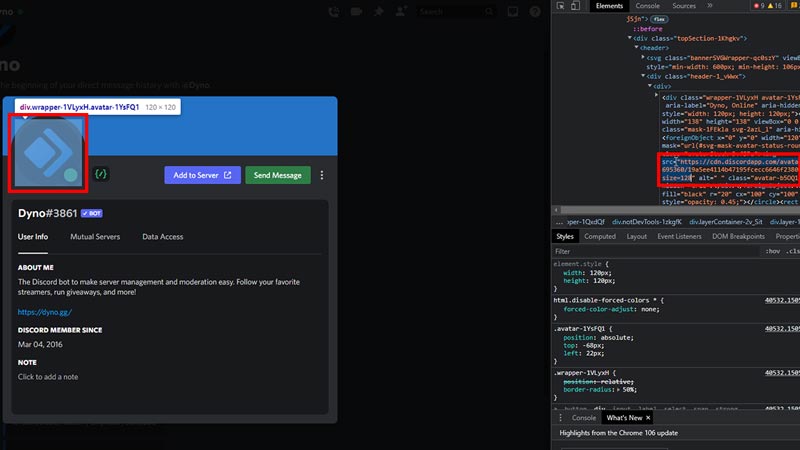Open the stylesheet link beside .wrapper-1VLyxH rule

[782, 373]
